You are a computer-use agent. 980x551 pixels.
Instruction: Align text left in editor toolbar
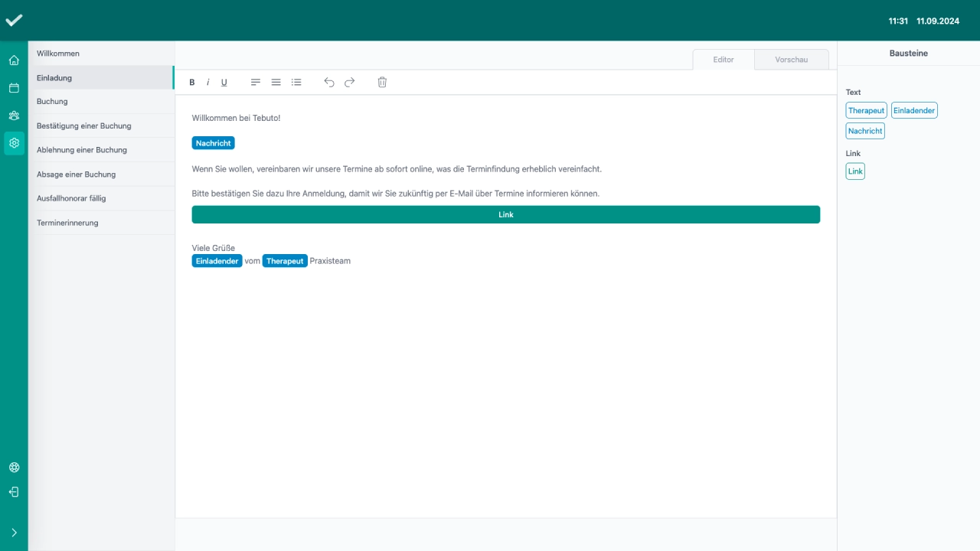pyautogui.click(x=256, y=83)
